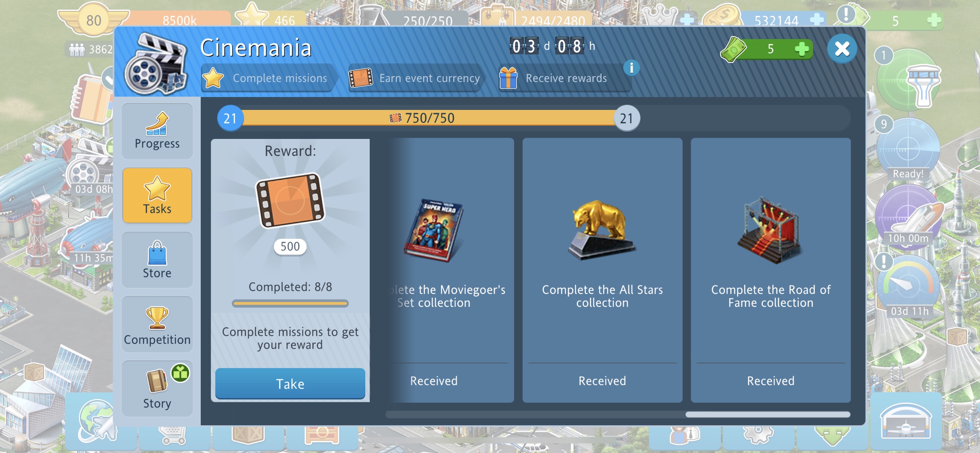Add more green cash in Cinemania header
Screen dimensions: 980x453
point(801,49)
